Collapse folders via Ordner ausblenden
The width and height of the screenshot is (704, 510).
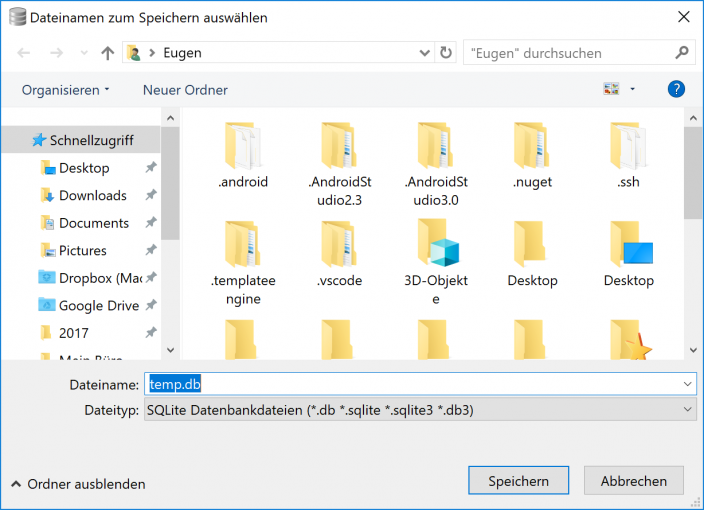click(x=78, y=484)
